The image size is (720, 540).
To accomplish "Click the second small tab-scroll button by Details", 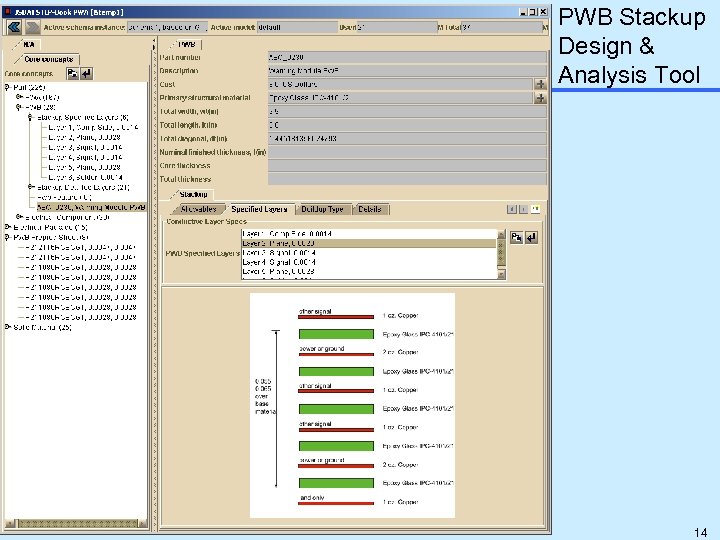I will pos(523,209).
